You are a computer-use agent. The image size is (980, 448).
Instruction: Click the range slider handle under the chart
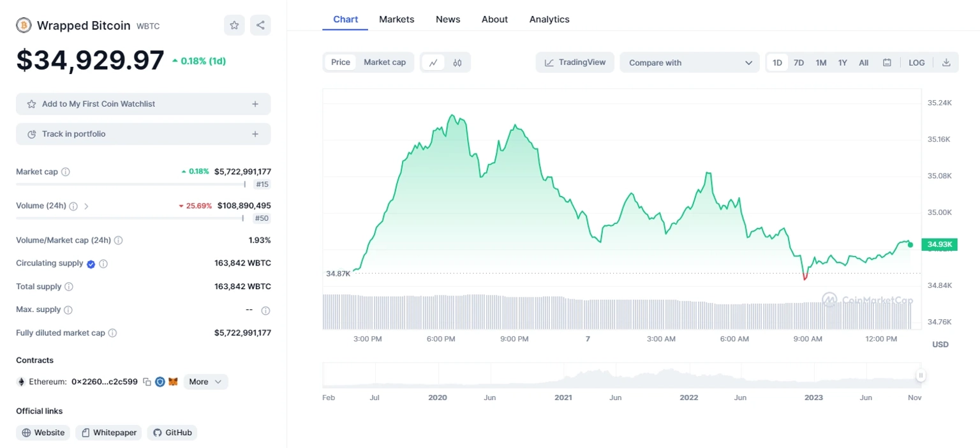click(920, 375)
